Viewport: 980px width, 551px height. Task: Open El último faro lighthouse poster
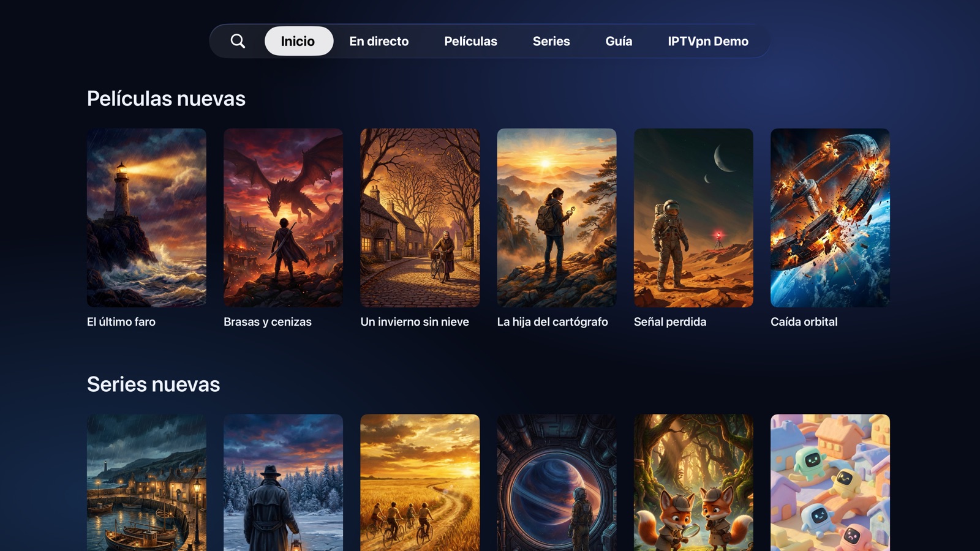tap(146, 218)
